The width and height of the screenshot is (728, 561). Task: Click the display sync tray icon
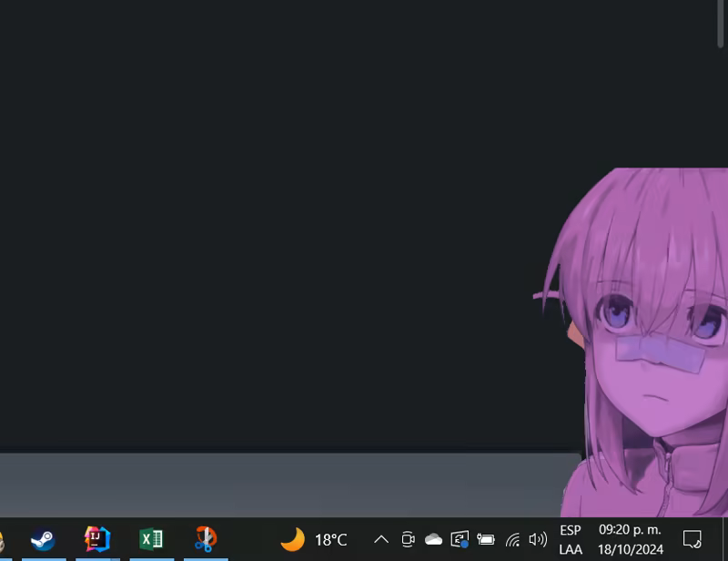(x=460, y=539)
